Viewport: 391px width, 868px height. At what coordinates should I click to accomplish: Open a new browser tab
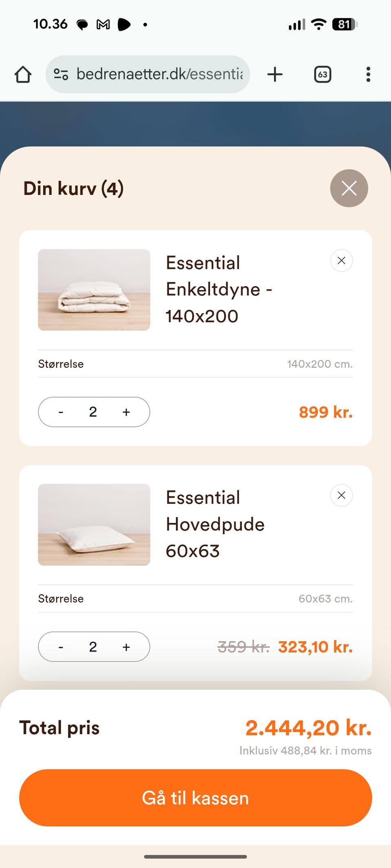pyautogui.click(x=275, y=74)
